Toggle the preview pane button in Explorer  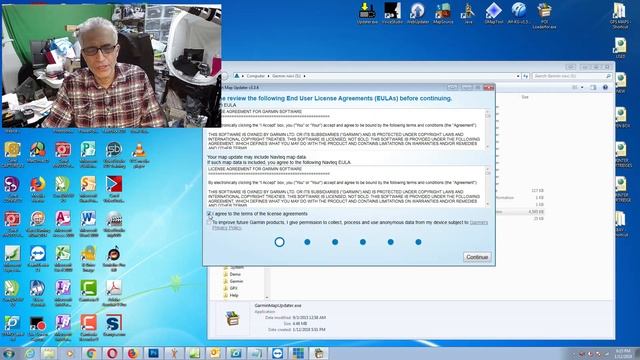pyautogui.click(x=593, y=87)
